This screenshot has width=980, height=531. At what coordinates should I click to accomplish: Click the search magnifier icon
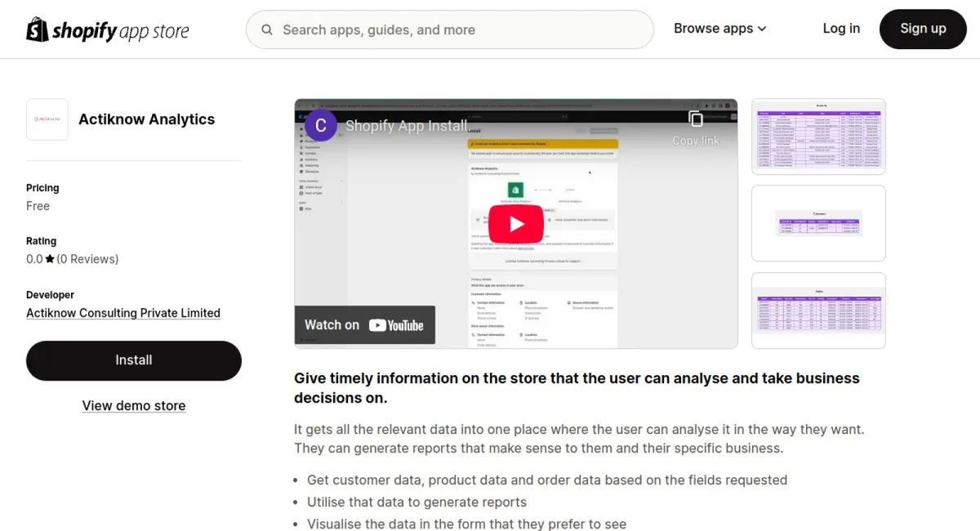[267, 30]
